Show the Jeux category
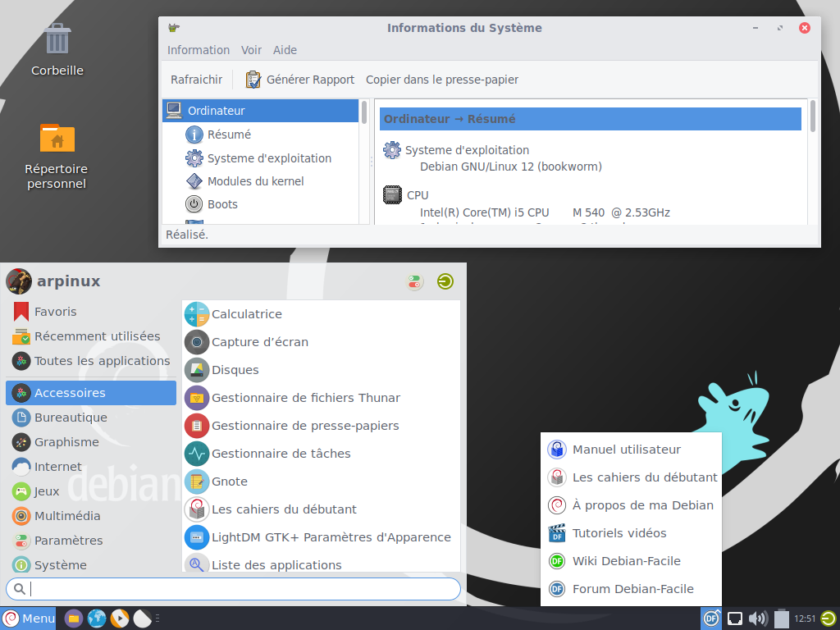This screenshot has height=630, width=840. [91, 491]
